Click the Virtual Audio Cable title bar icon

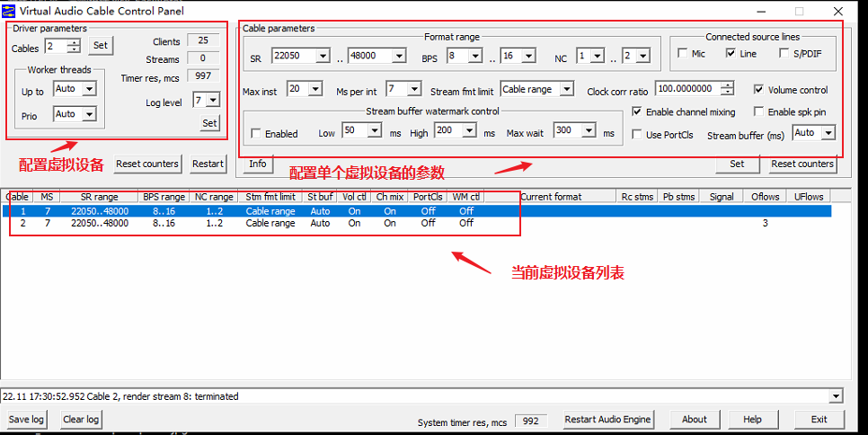coord(9,11)
